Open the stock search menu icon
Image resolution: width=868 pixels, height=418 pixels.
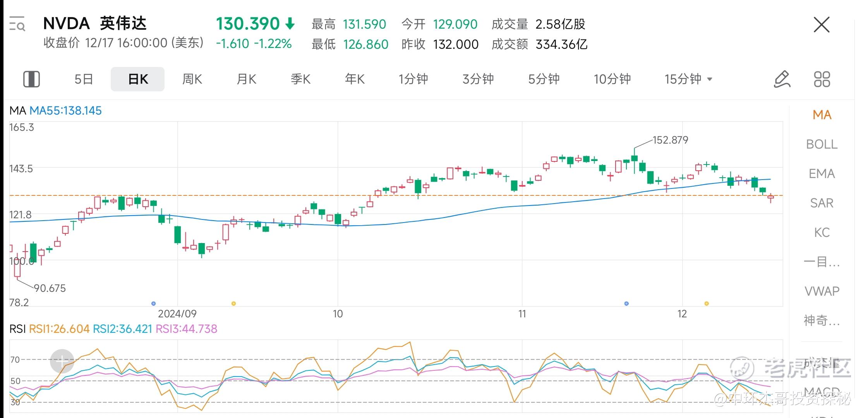pos(17,24)
